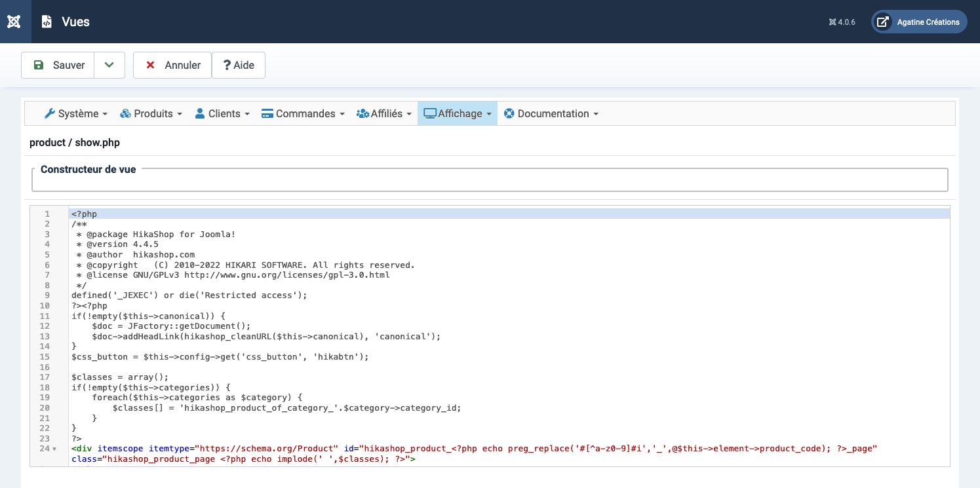Click the credit card icon for Commandes
980x488 pixels.
point(267,113)
